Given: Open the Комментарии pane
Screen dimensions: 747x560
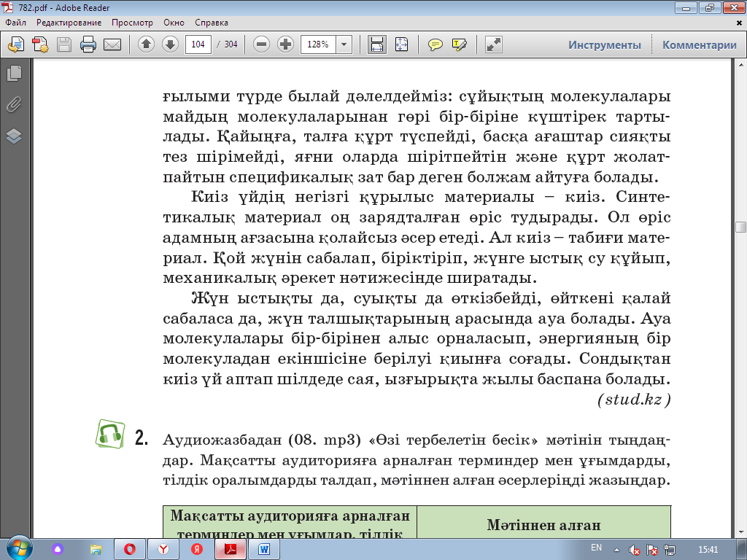Looking at the screenshot, I should click(700, 44).
